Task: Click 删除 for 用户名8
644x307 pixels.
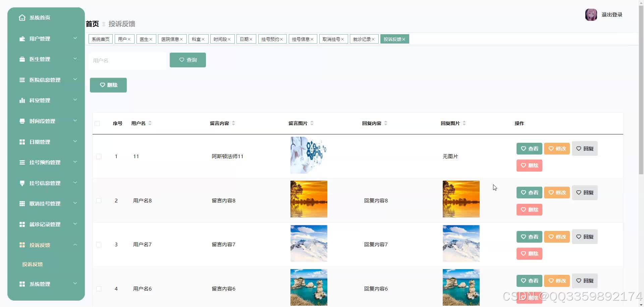Action: pyautogui.click(x=529, y=210)
